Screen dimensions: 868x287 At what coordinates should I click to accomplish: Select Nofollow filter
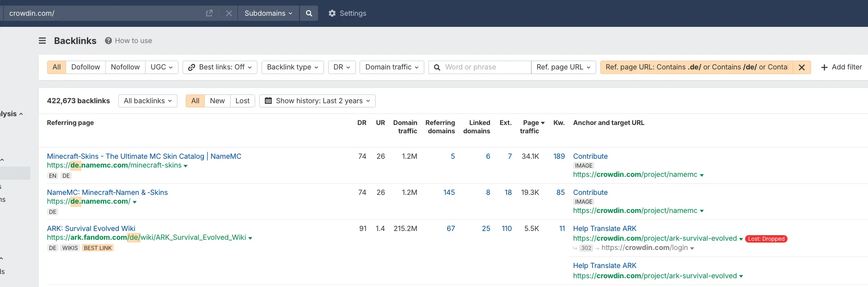(x=125, y=67)
